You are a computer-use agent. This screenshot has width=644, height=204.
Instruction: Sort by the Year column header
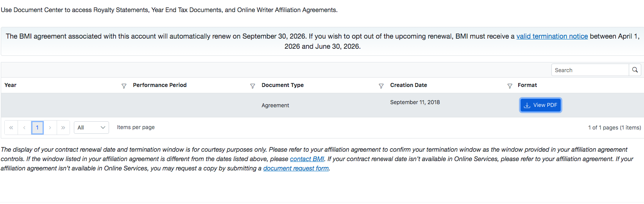pos(11,85)
